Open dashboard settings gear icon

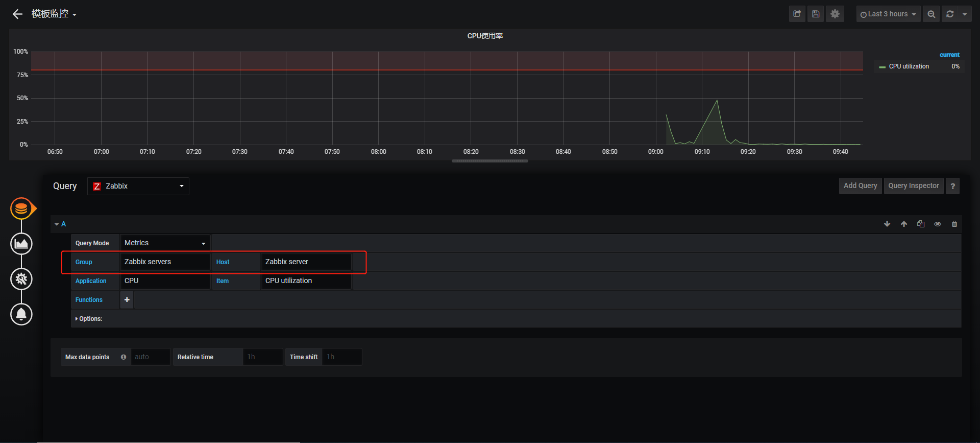click(x=835, y=14)
